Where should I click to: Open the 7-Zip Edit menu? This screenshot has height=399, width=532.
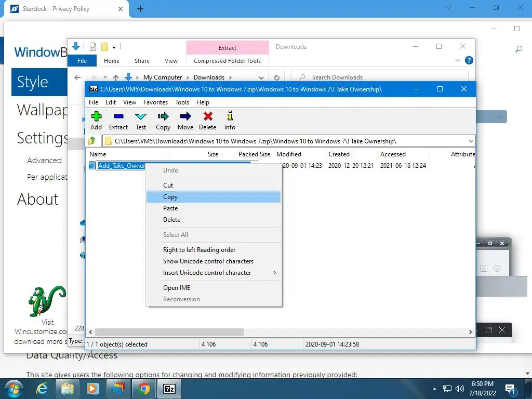(x=111, y=102)
